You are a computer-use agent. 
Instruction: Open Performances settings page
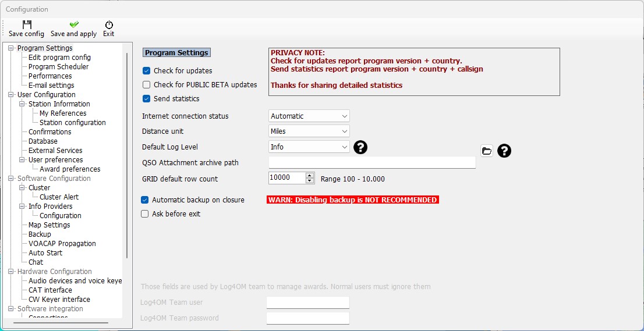coord(50,76)
